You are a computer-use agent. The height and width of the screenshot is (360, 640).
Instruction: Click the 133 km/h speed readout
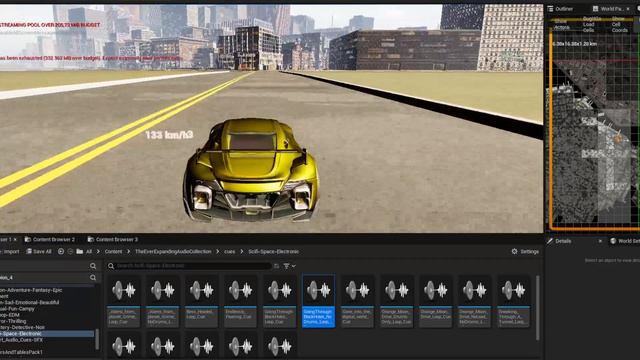pyautogui.click(x=169, y=135)
